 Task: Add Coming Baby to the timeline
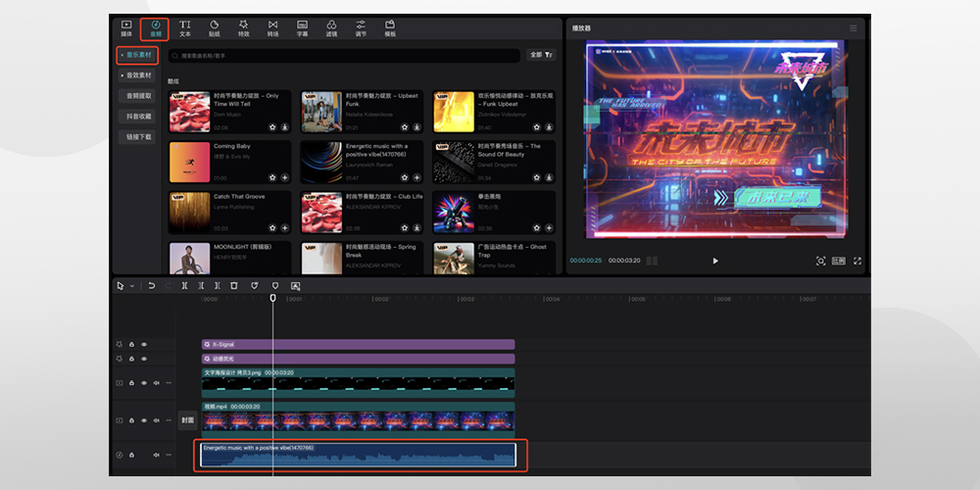tap(284, 177)
